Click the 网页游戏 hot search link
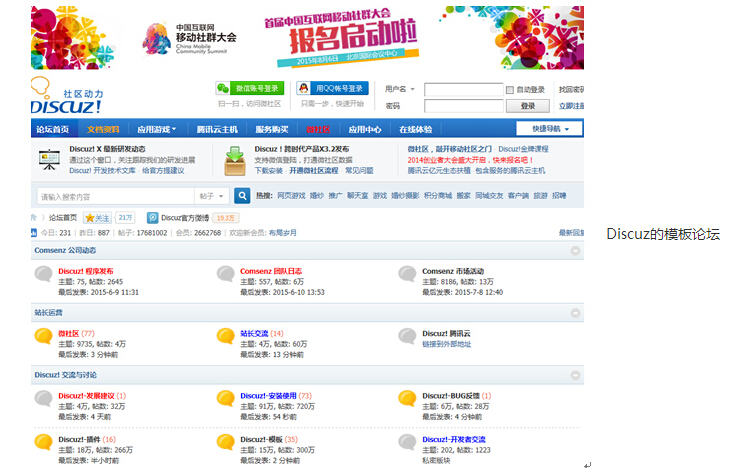Viewport: 736px width, 468px height. pyautogui.click(x=291, y=196)
